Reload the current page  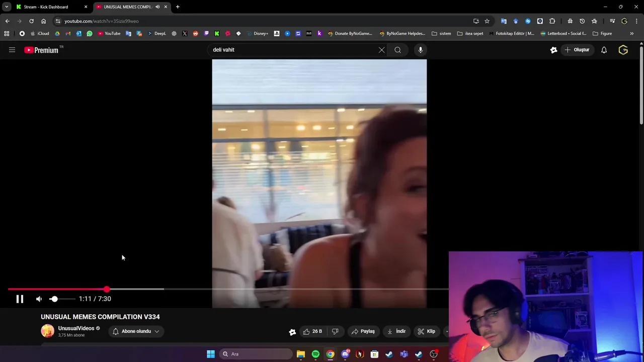tap(31, 21)
